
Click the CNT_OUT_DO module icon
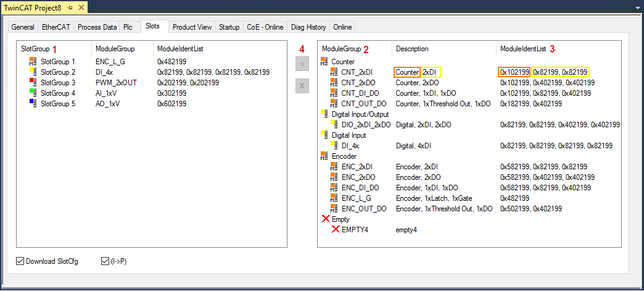pyautogui.click(x=334, y=104)
